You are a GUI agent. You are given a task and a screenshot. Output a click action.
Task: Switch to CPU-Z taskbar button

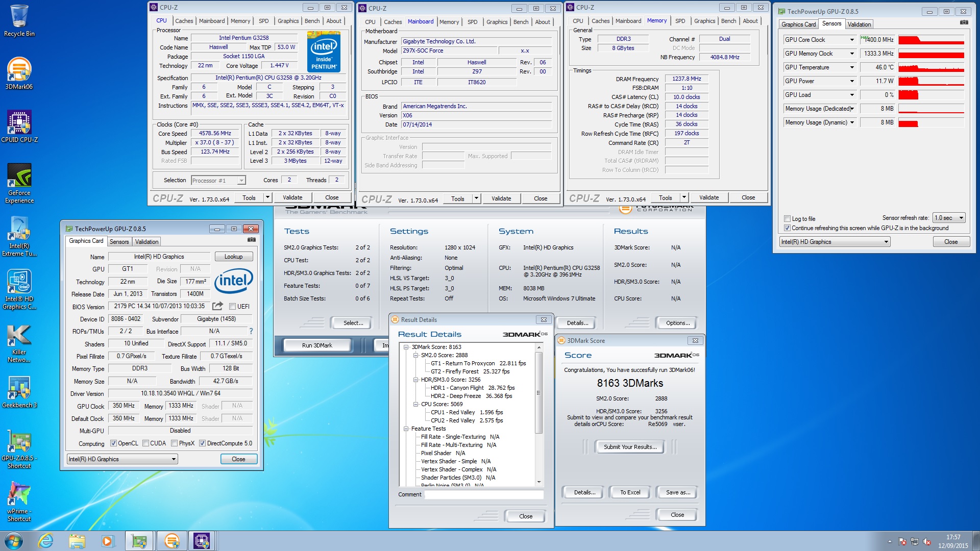click(202, 541)
